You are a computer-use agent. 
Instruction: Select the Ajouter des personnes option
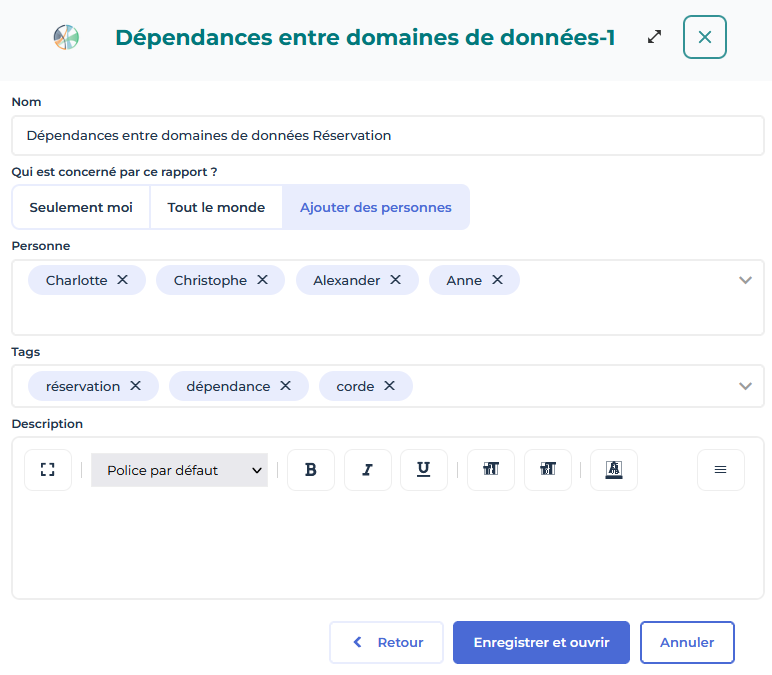[x=376, y=208]
